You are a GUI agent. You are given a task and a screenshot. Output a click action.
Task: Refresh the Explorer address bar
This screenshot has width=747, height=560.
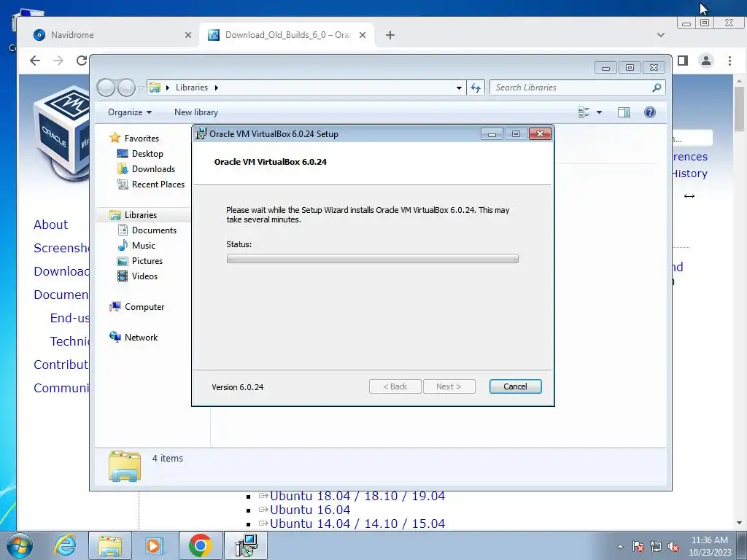click(x=476, y=87)
